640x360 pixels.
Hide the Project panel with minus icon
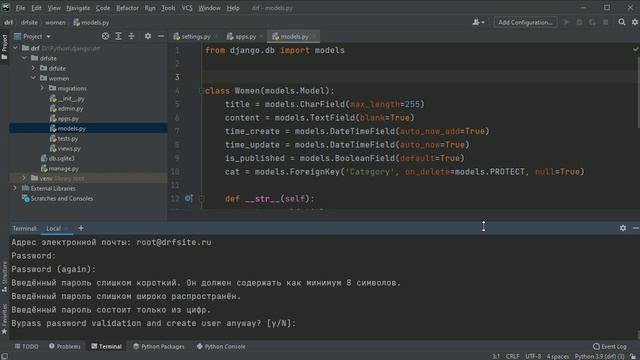pyautogui.click(x=161, y=36)
